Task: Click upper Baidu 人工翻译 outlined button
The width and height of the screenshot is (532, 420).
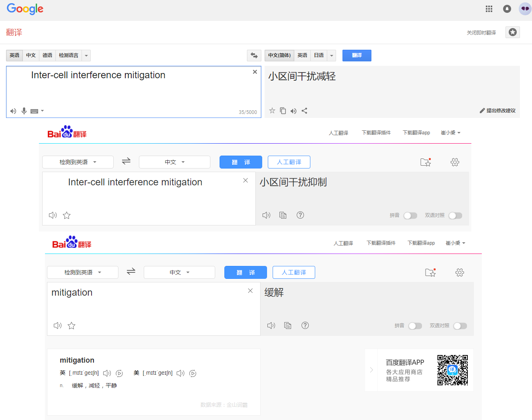Action: [289, 162]
